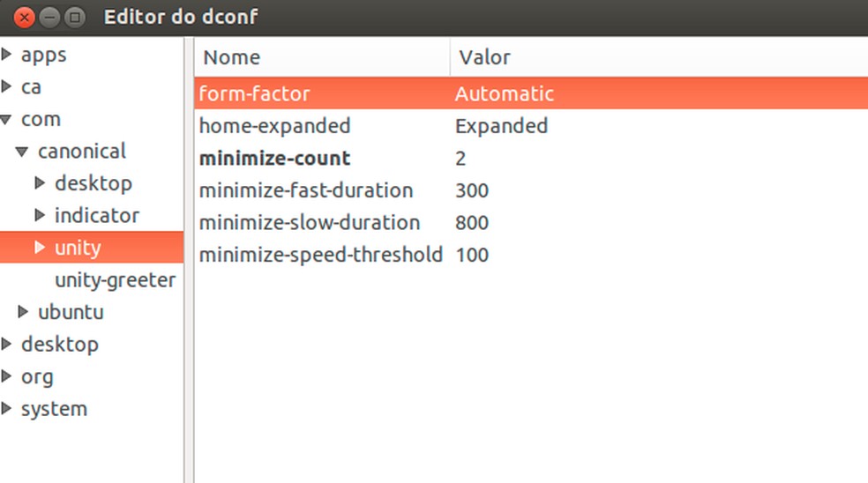Viewport: 868px width, 483px height.
Task: Click the home-expanded value Expanded
Action: (501, 126)
